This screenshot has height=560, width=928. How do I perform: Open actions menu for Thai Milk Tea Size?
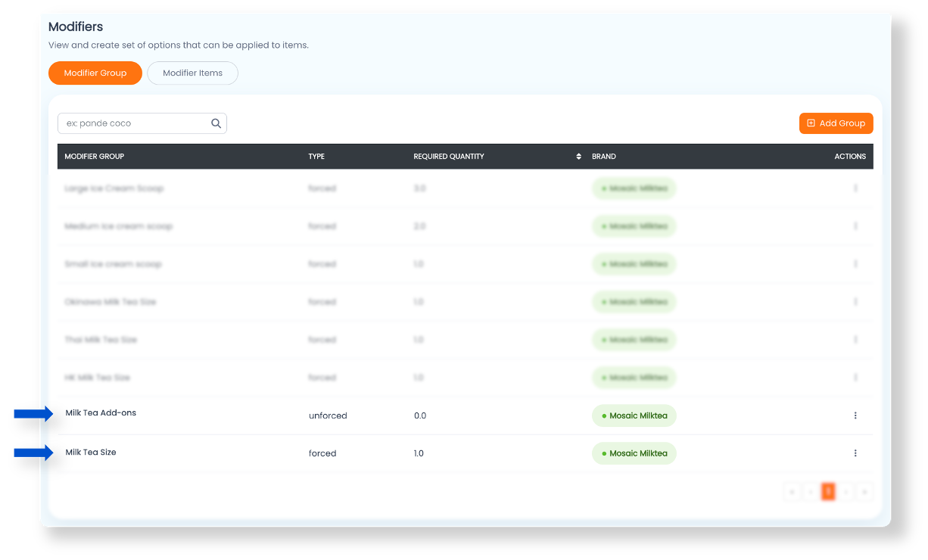(x=855, y=340)
